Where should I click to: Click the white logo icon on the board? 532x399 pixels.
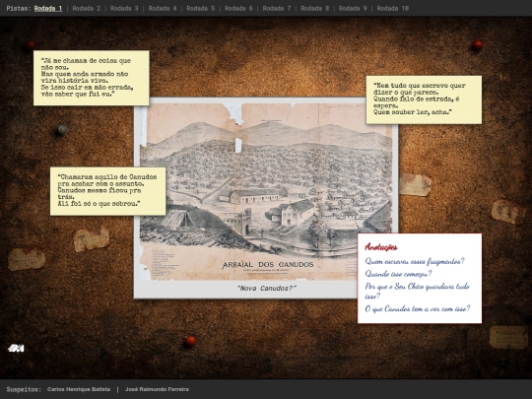pos(16,348)
